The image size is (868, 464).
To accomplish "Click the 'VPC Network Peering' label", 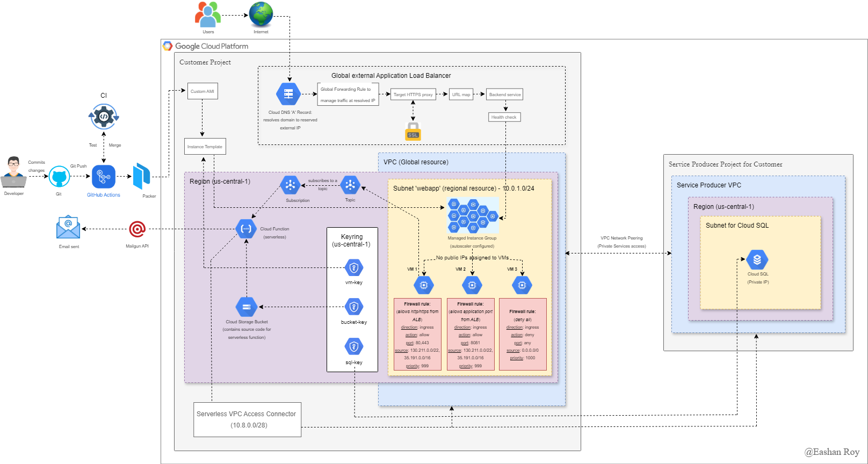I will pyautogui.click(x=621, y=238).
